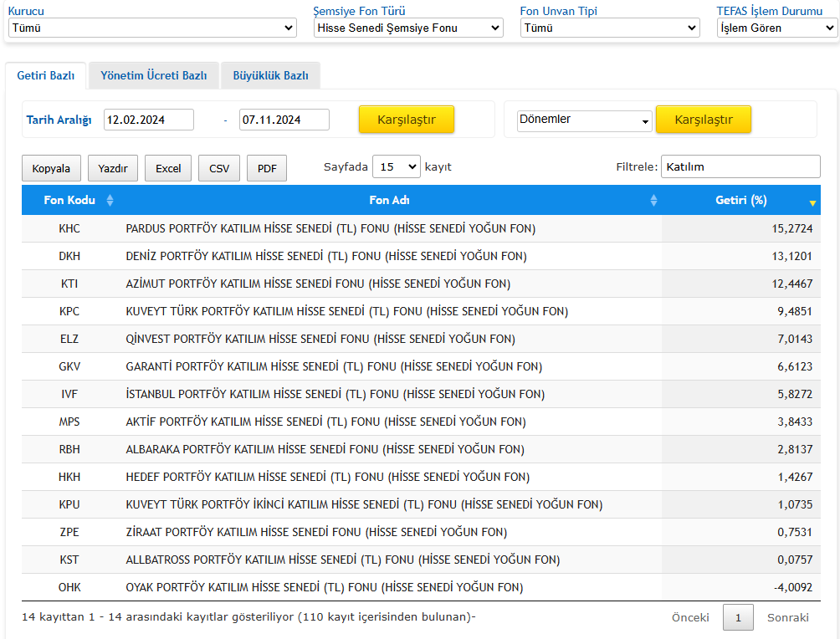Expand the Dönemler dropdown

(x=585, y=120)
